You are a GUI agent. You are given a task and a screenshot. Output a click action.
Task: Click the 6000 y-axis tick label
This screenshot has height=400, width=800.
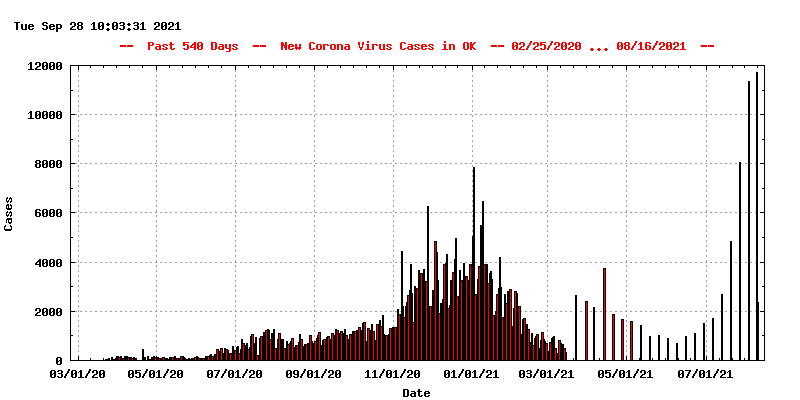point(48,213)
